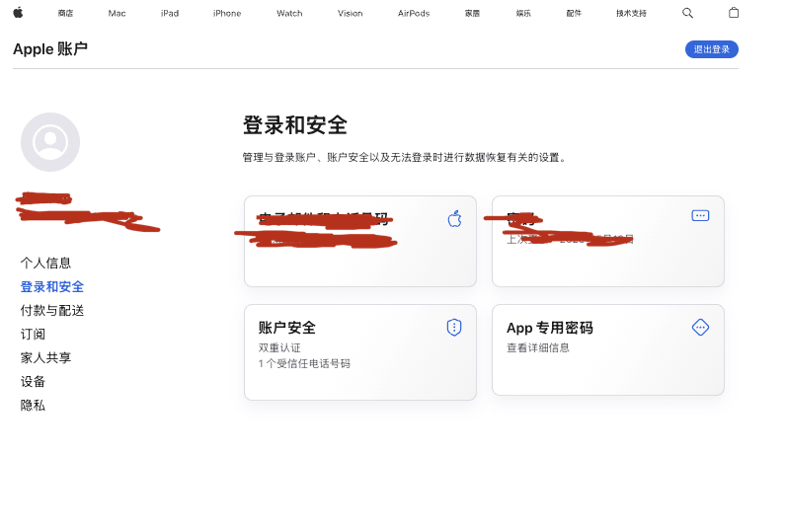Viewport: 787px width, 532px height.
Task: Open the AirPods menu item
Action: pyautogui.click(x=414, y=14)
